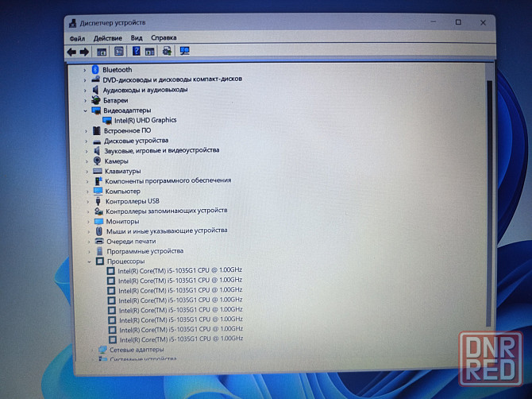532x399 pixels.
Task: Open the Справка menu
Action: pos(164,37)
